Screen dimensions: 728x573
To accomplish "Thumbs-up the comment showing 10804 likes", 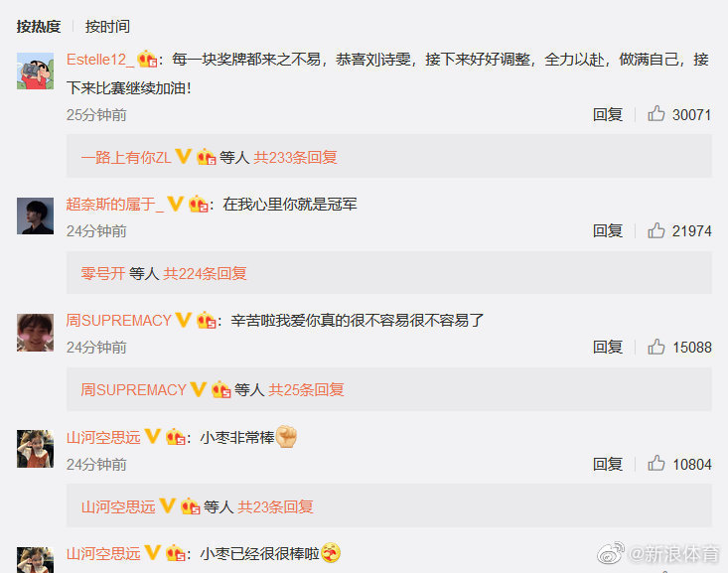I will click(x=656, y=464).
